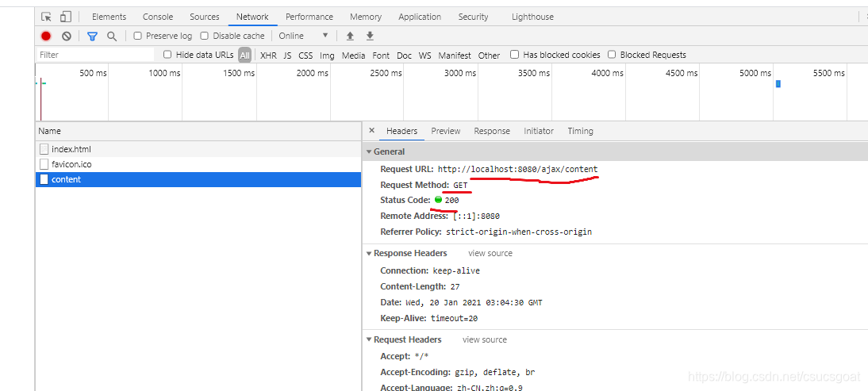Filter requests by Other
Viewport: 868px width, 391px height.
pyautogui.click(x=489, y=56)
